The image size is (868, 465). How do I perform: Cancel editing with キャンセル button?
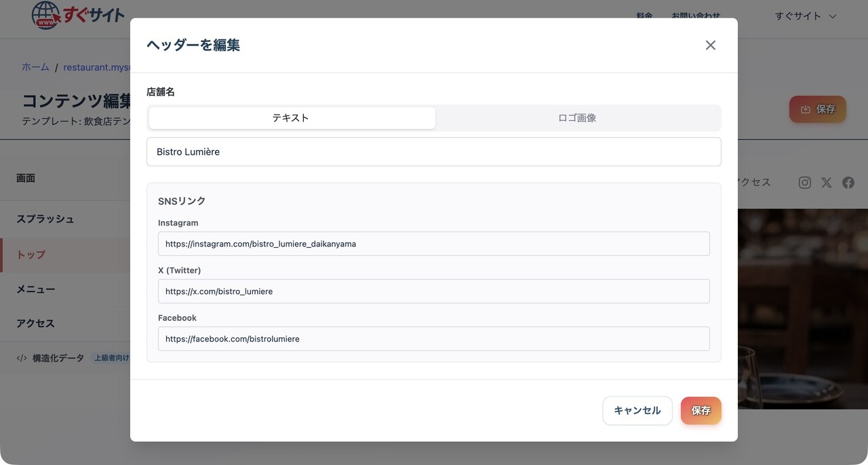point(637,411)
